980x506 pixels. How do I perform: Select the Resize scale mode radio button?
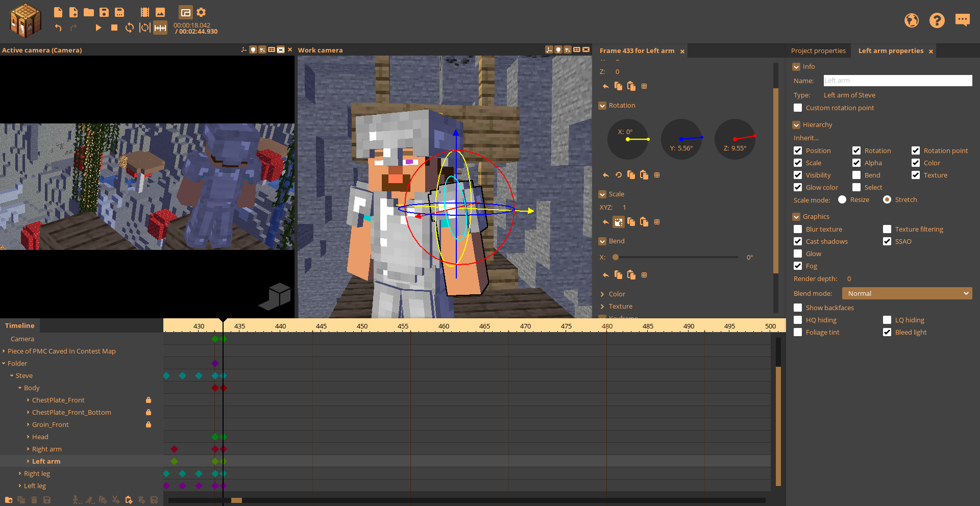842,199
